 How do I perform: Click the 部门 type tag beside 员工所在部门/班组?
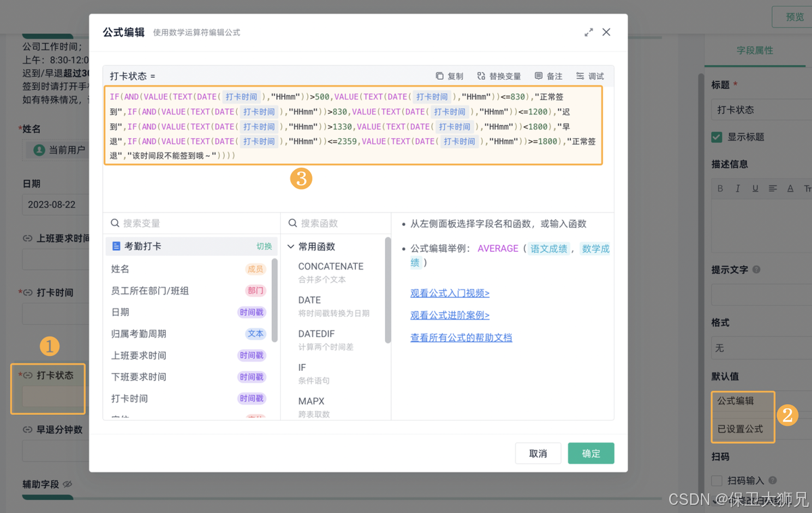pos(256,290)
